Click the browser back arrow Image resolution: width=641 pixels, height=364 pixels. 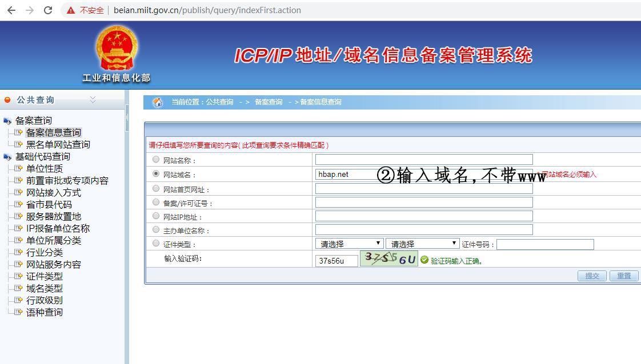click(x=11, y=10)
